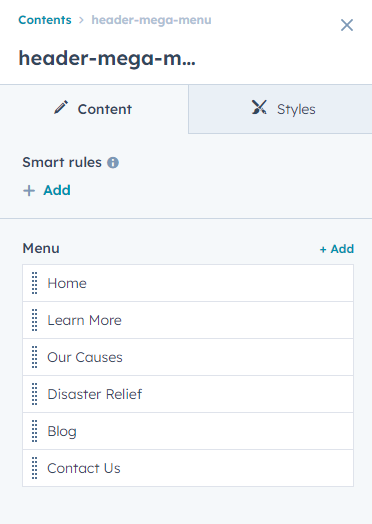
Task: Click the header-mega-menu breadcrumb text
Action: coord(151,20)
